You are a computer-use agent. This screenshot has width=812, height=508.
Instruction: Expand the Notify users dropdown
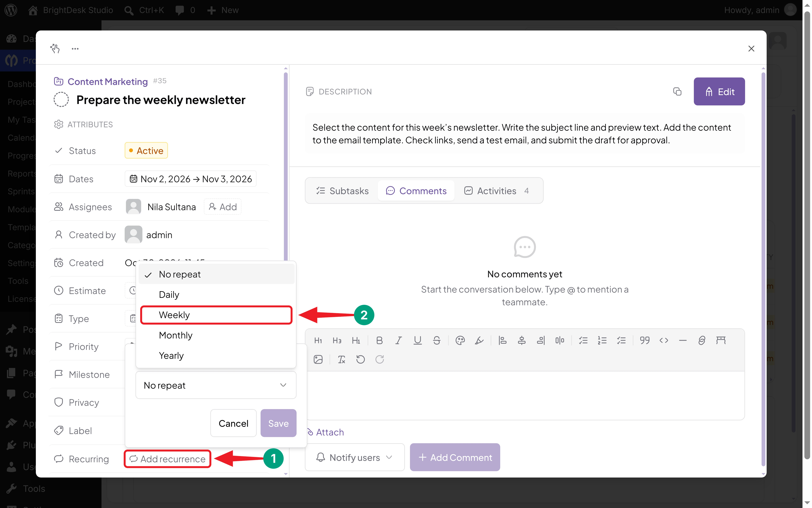point(355,457)
